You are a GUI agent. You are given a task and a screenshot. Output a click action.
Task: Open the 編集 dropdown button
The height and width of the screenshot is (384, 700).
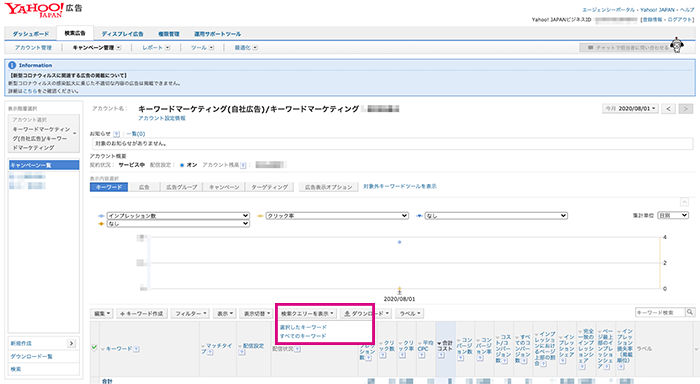pyautogui.click(x=102, y=313)
